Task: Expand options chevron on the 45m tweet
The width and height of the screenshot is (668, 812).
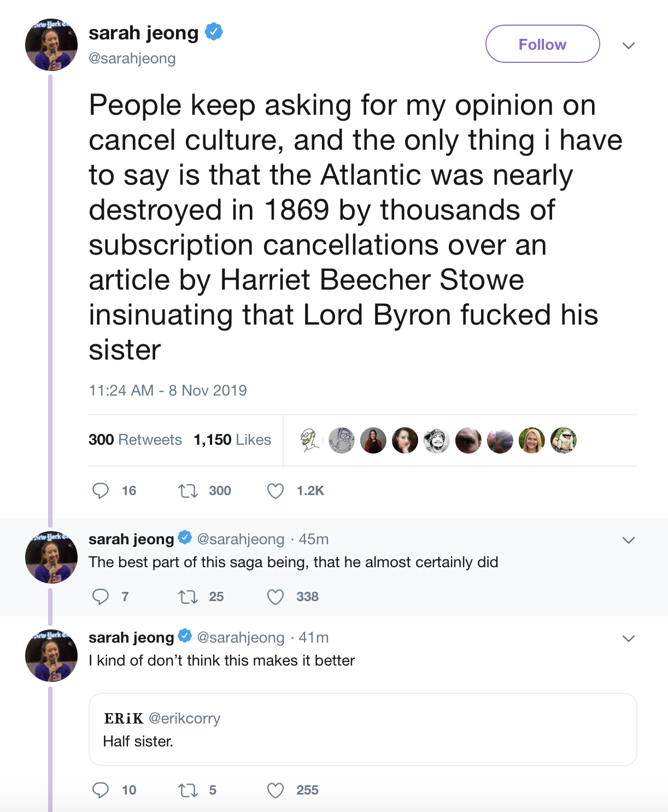Action: pos(629,540)
